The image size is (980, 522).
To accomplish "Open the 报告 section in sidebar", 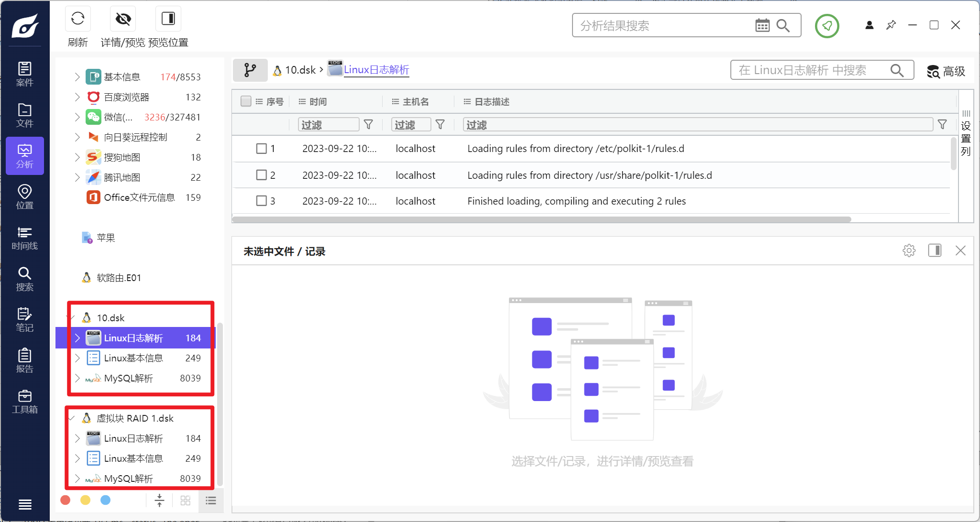I will (x=25, y=360).
